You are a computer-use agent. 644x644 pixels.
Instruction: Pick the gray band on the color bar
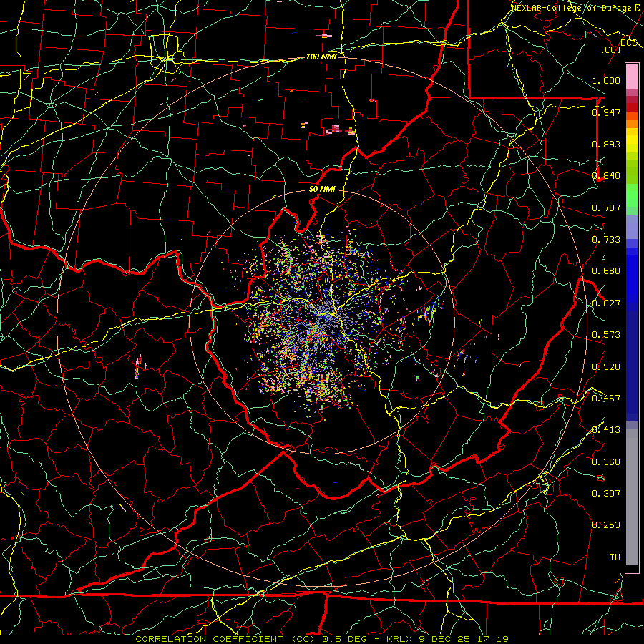coord(632,497)
